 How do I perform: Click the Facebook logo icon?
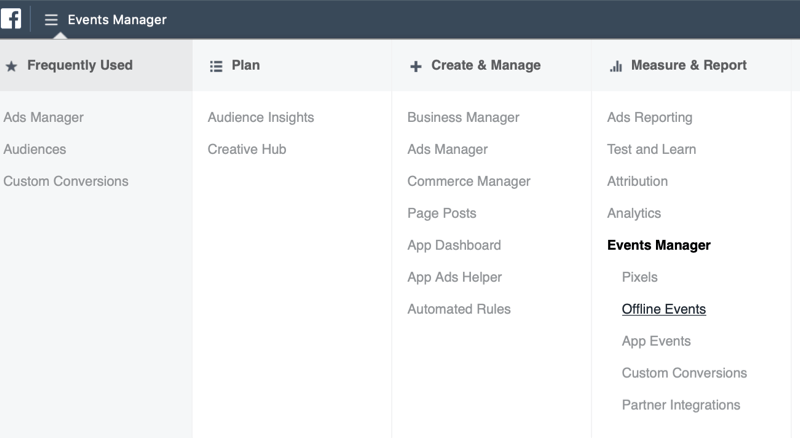(11, 19)
